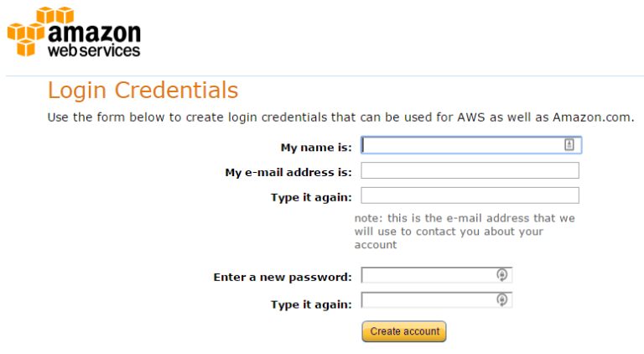644x354 pixels.
Task: Click into the e-mail address input field
Action: click(x=470, y=170)
